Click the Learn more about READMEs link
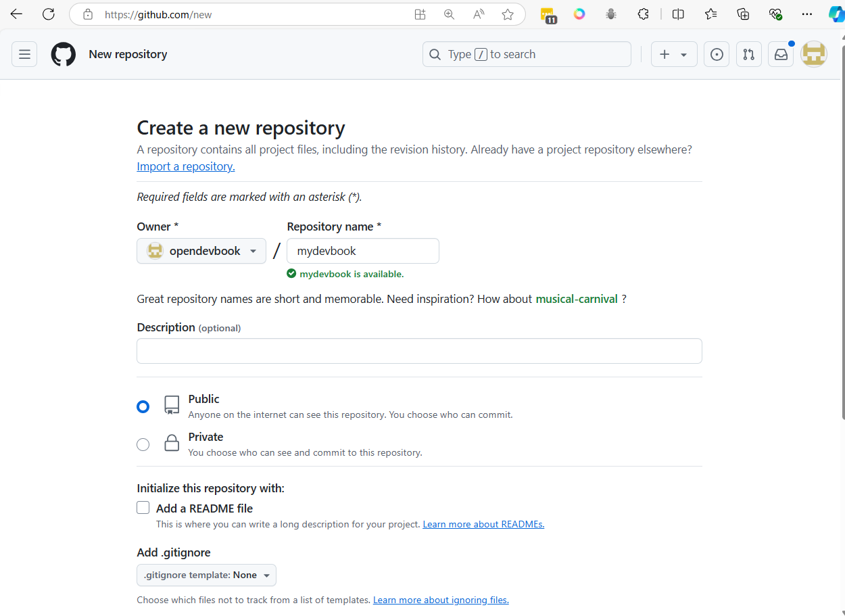Viewport: 845px width, 616px height. (x=483, y=524)
